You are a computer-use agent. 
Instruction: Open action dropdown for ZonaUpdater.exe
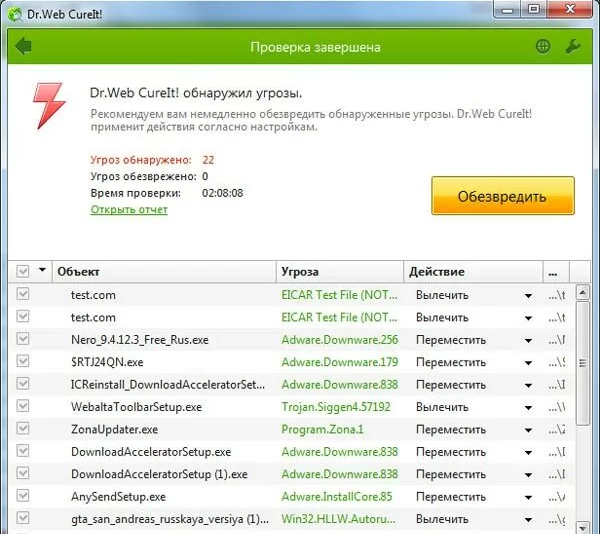(x=528, y=430)
